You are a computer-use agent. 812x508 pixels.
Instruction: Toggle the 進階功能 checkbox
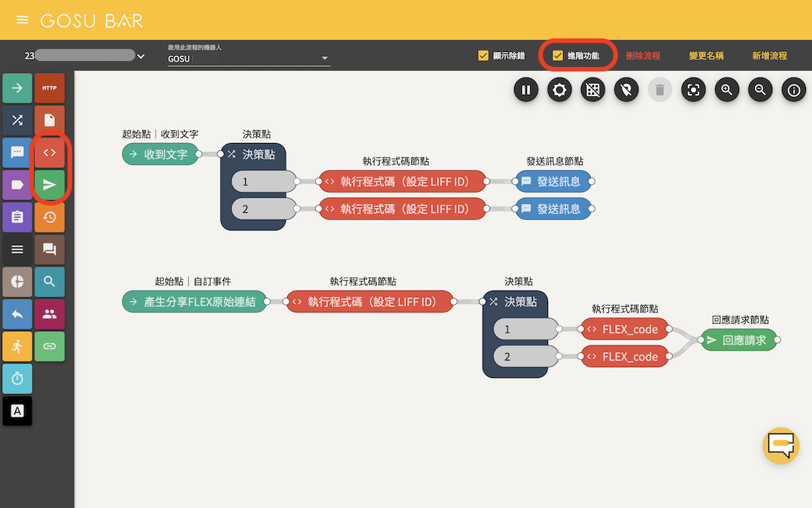click(x=558, y=56)
